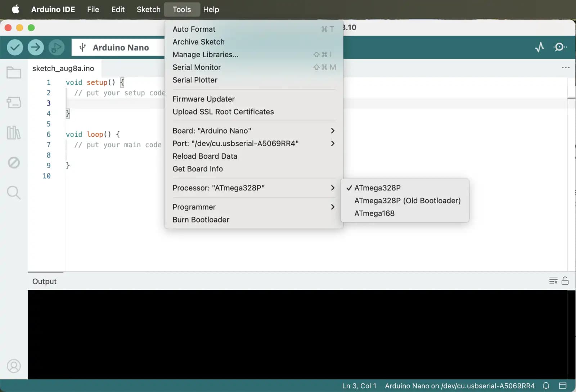Open the Sketch menu in menu bar

[148, 9]
